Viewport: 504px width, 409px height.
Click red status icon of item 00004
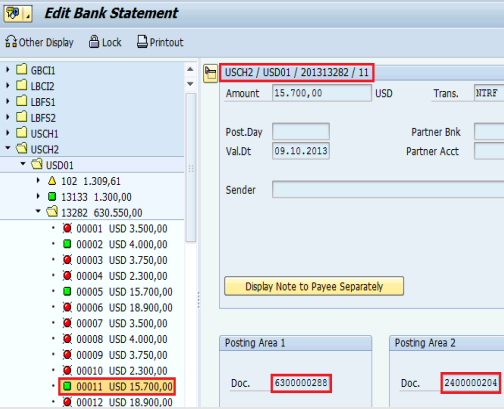[67, 276]
